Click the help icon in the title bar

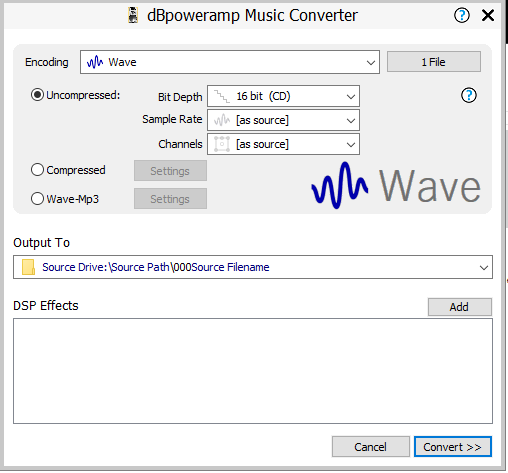462,15
